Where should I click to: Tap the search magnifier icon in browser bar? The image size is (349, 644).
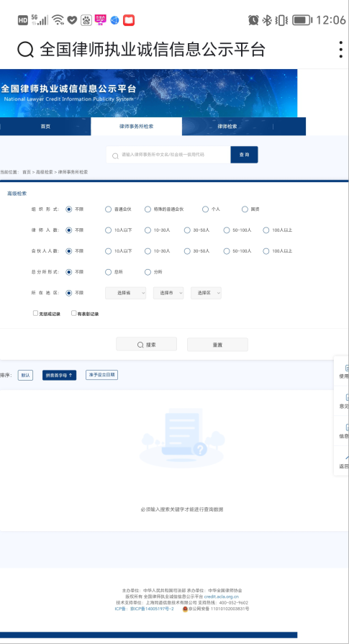25,49
